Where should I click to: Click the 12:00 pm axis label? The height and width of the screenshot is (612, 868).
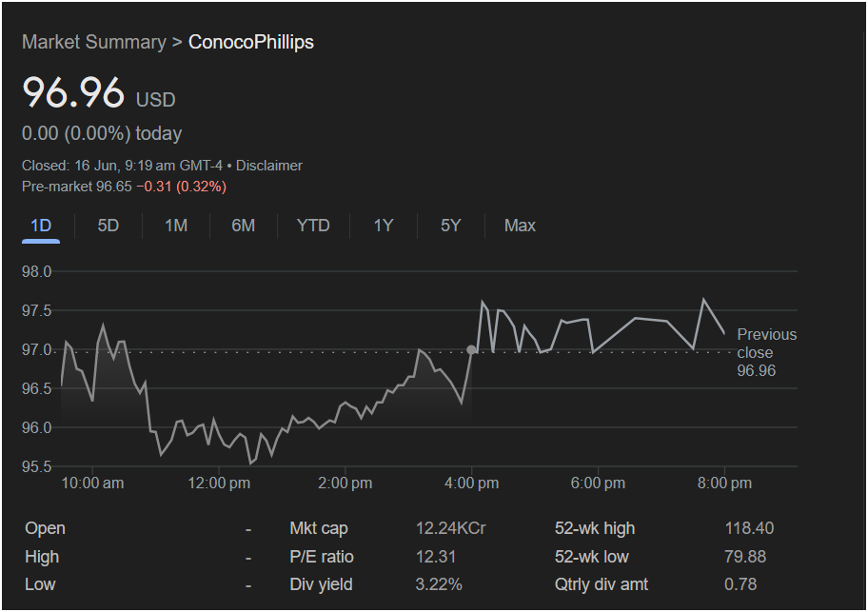pyautogui.click(x=219, y=484)
